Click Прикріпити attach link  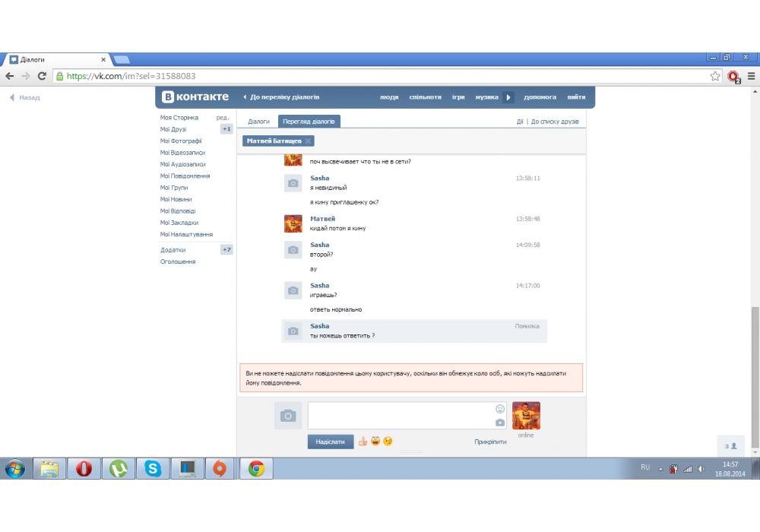(x=490, y=442)
